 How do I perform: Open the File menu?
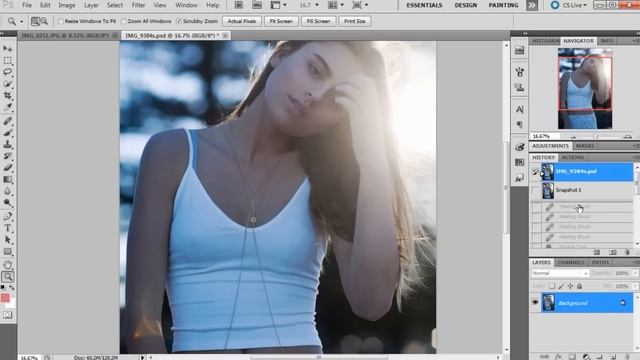click(27, 5)
